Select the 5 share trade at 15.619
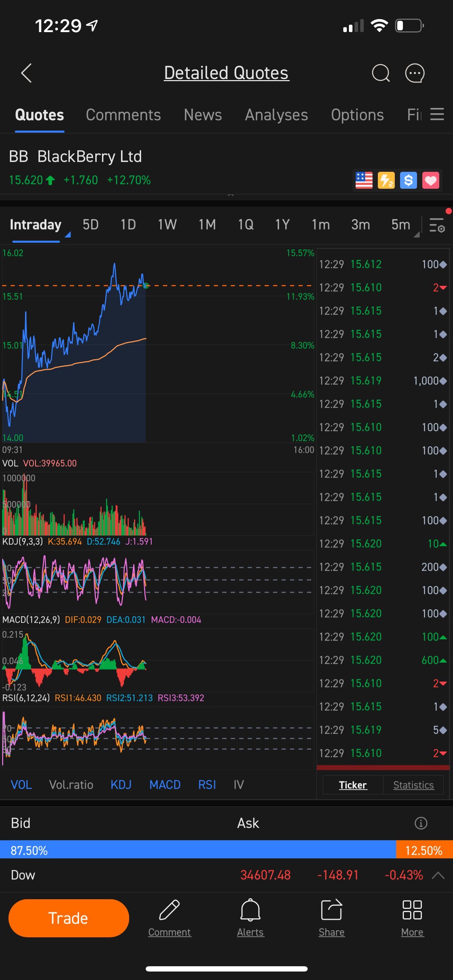The image size is (453, 980). pos(383,730)
